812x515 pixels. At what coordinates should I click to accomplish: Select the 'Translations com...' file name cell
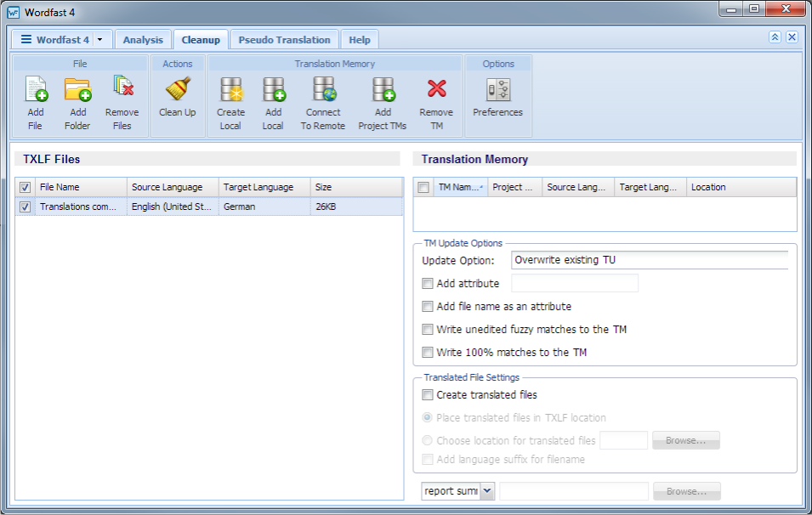pos(82,207)
